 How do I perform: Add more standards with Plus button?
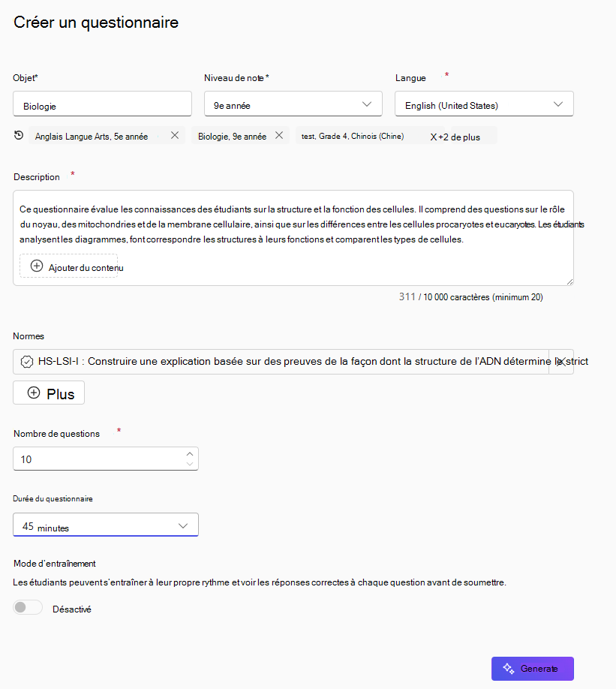(x=49, y=393)
